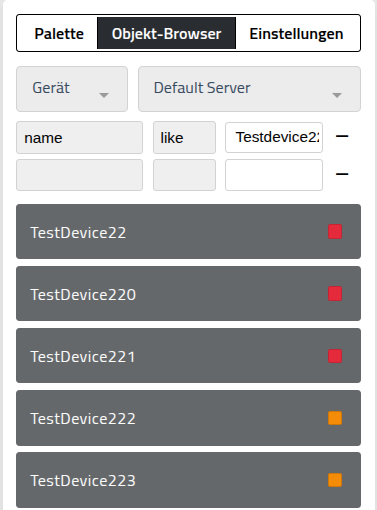Click red status indicator of TestDevice220

(x=335, y=294)
